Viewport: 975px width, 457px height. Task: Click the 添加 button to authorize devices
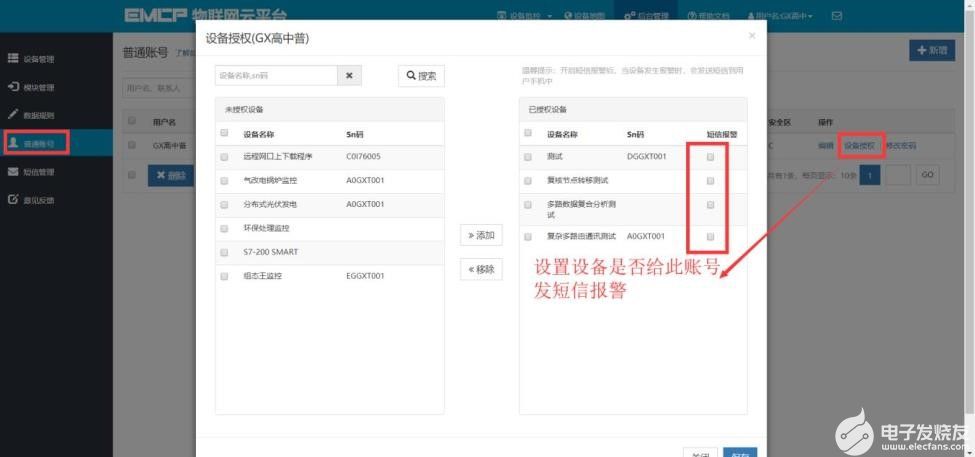pos(480,236)
